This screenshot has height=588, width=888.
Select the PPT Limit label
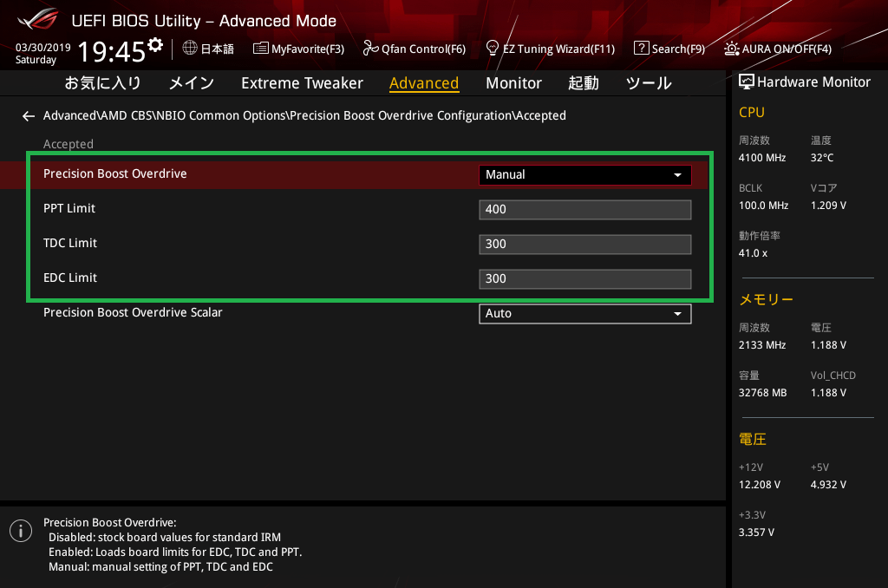(69, 208)
